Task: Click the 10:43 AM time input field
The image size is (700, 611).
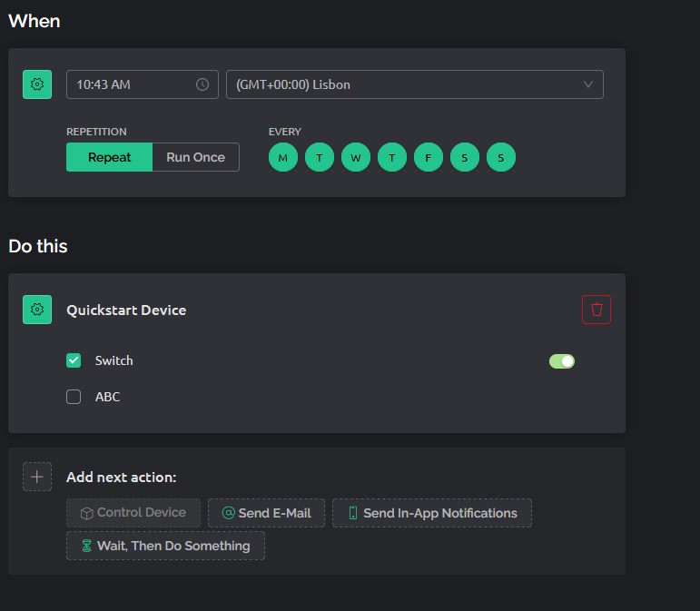Action: [132, 84]
